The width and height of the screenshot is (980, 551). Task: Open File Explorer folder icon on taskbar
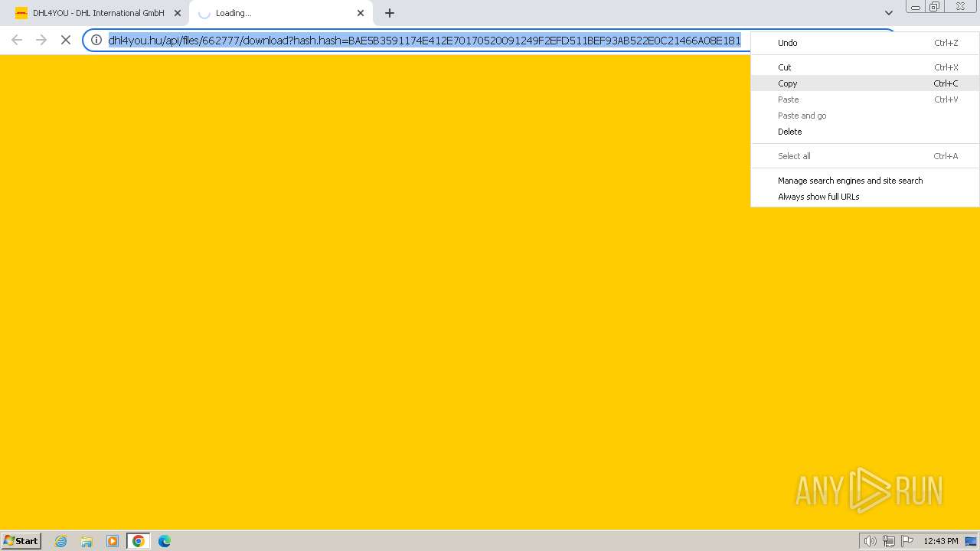[x=87, y=541]
